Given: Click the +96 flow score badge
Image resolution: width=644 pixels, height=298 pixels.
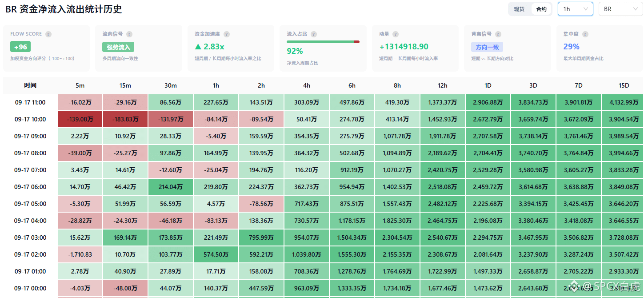Looking at the screenshot, I should (x=20, y=47).
